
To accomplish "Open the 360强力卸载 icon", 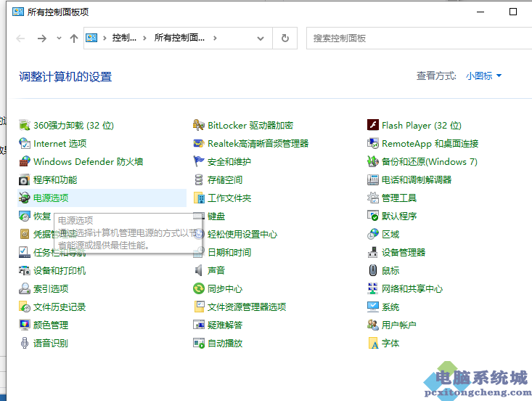I will click(x=25, y=125).
